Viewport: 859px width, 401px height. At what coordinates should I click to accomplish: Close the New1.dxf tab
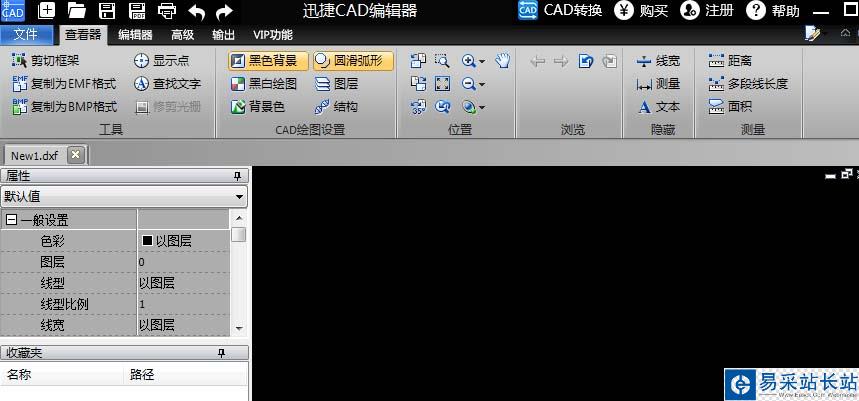tap(76, 155)
